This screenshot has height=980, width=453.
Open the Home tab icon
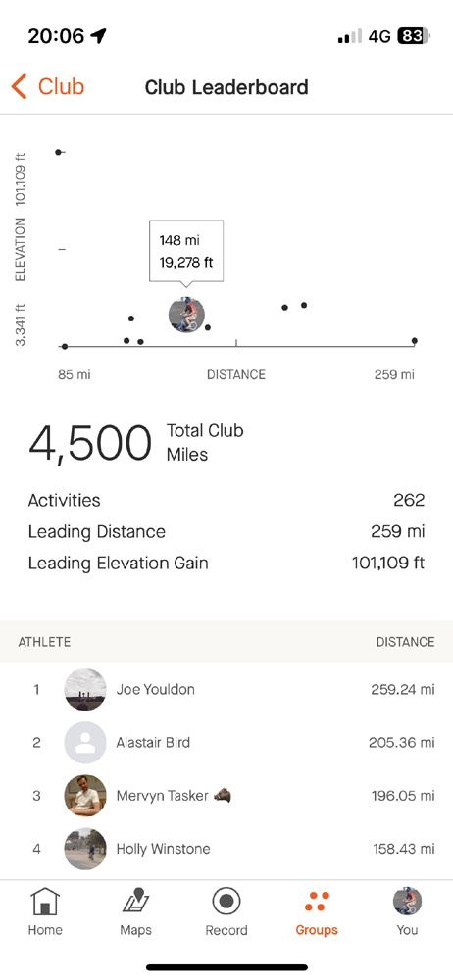[x=45, y=902]
